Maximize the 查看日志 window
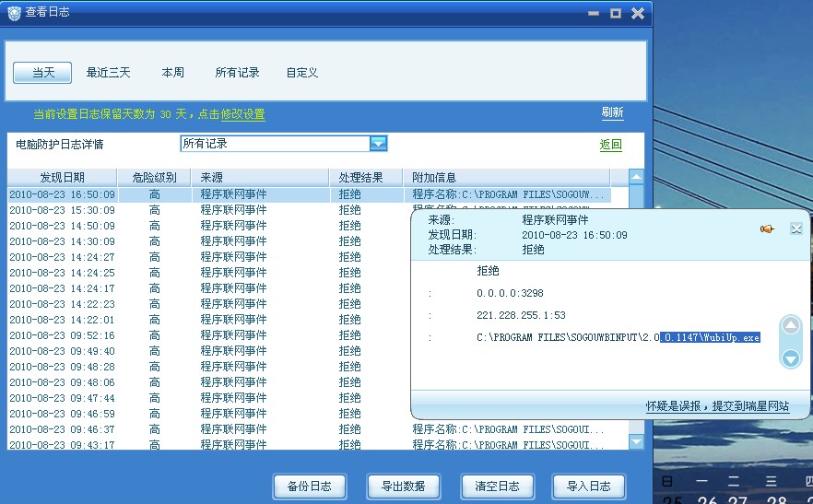The image size is (813, 504). coord(616,14)
